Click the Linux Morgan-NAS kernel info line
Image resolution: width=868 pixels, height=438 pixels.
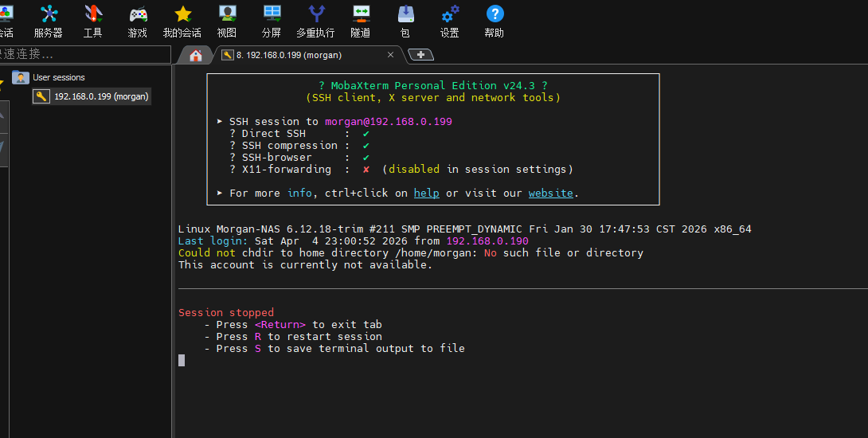(464, 229)
